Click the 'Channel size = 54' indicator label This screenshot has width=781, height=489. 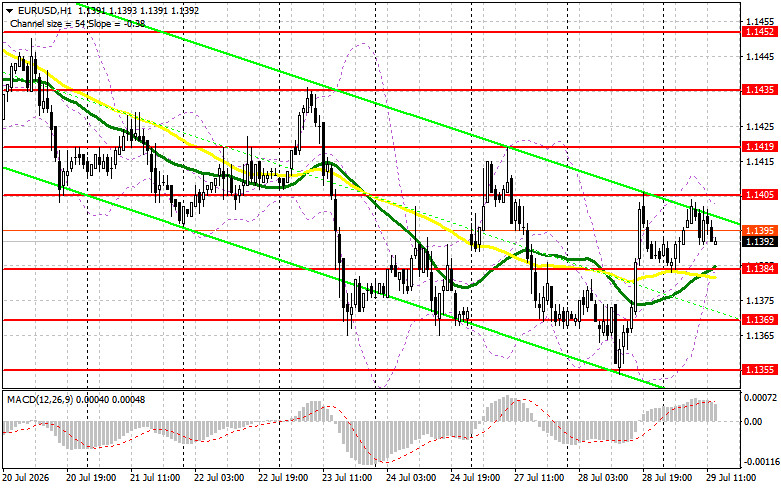(x=49, y=23)
